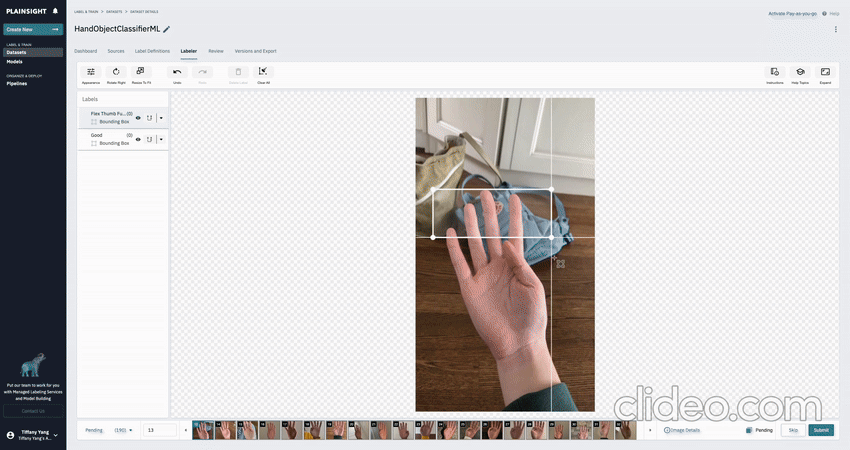Click the notification bell icon
This screenshot has height=450, width=850.
click(55, 11)
